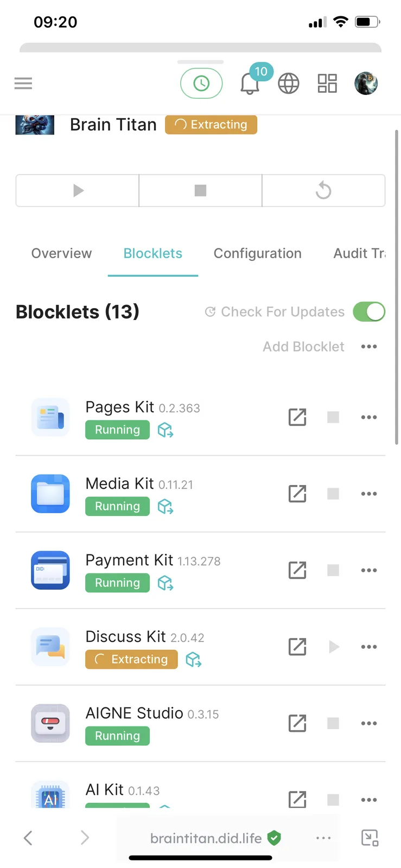This screenshot has width=401, height=868.
Task: Open the clock history button
Action: coord(201,84)
